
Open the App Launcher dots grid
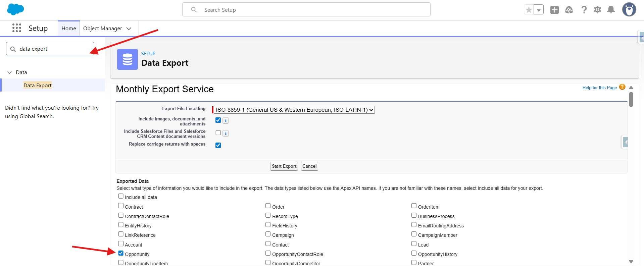tap(17, 28)
